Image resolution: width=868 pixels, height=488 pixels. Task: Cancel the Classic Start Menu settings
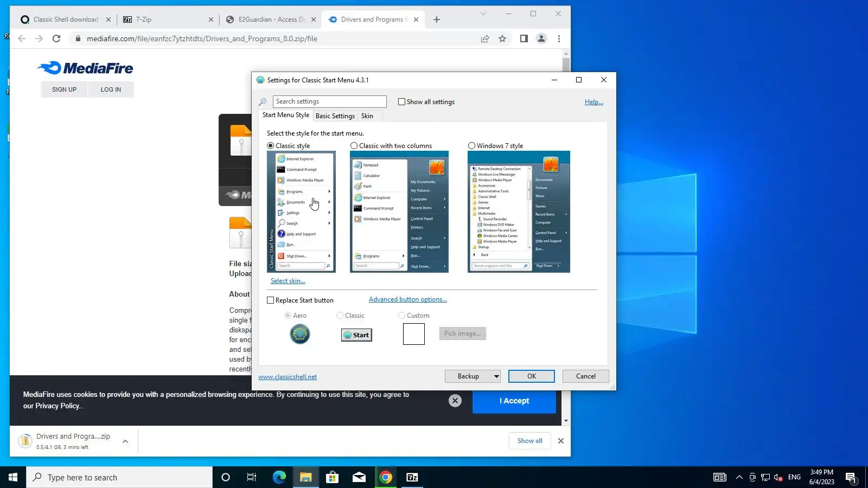point(586,376)
